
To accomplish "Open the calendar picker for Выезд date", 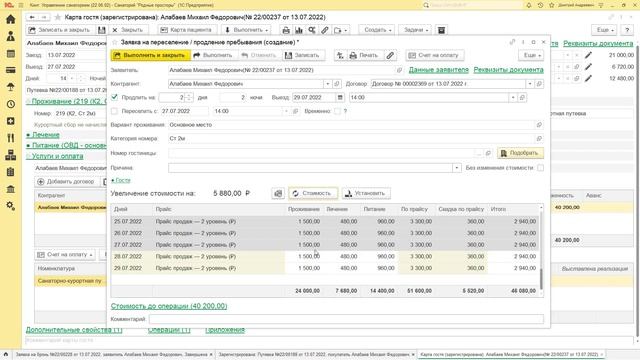I will pyautogui.click(x=340, y=98).
